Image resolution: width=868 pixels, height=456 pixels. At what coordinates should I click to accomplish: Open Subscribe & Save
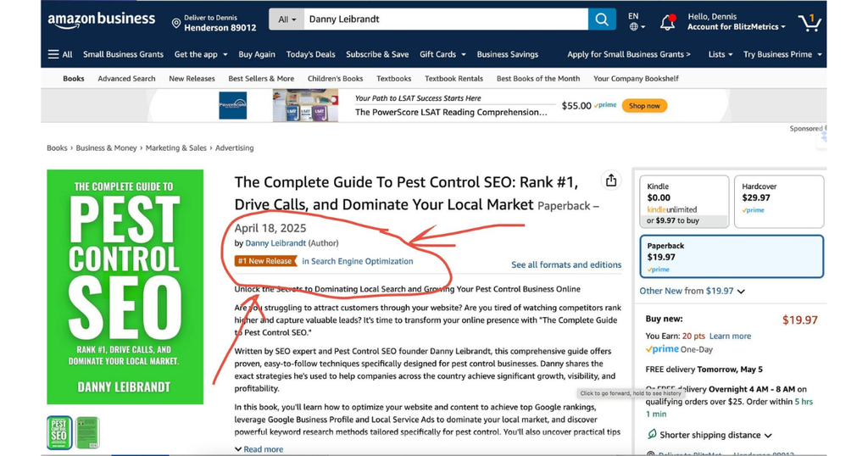click(x=377, y=54)
